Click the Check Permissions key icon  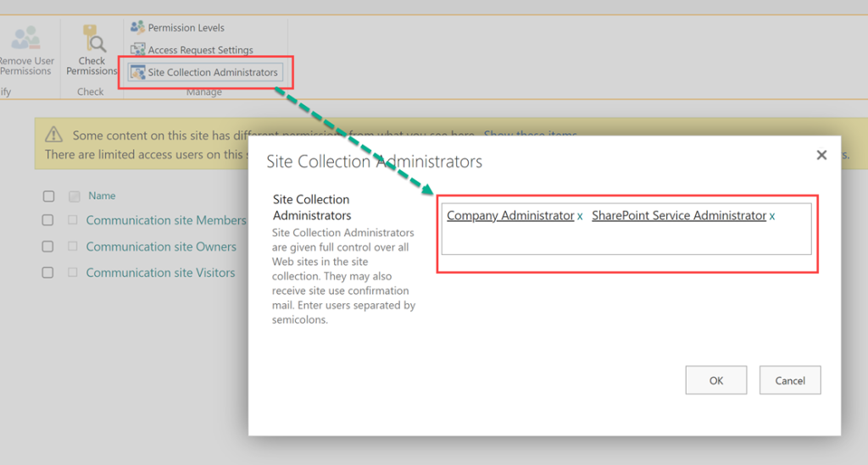(93, 38)
